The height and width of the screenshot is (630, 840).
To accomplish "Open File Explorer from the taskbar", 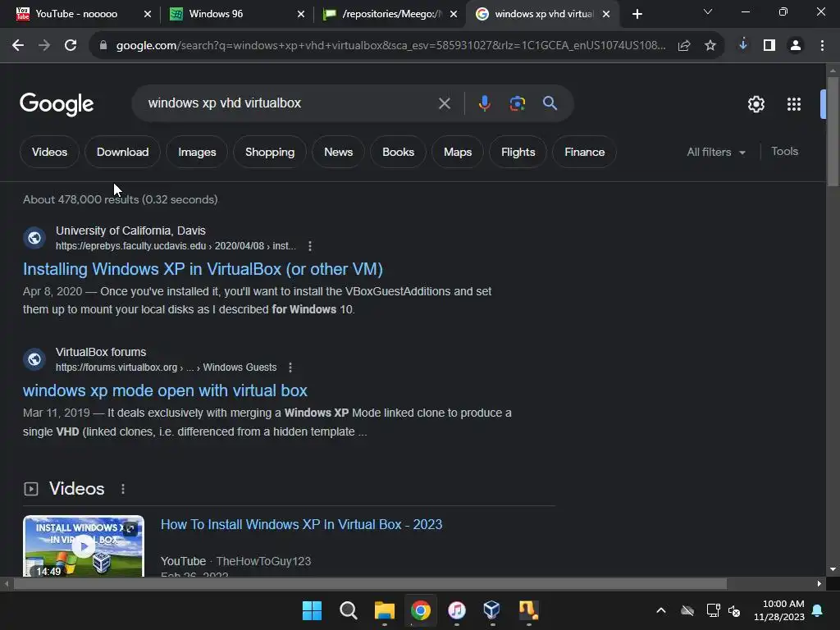I will [x=384, y=610].
